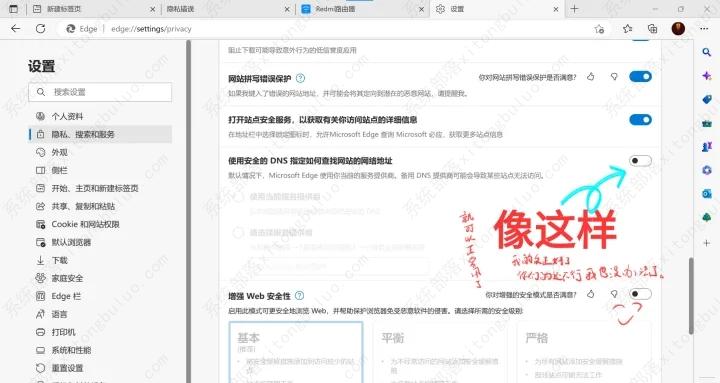Viewport: 720px width, 383px height.
Task: Go back with the browser back arrow
Action: pyautogui.click(x=16, y=28)
